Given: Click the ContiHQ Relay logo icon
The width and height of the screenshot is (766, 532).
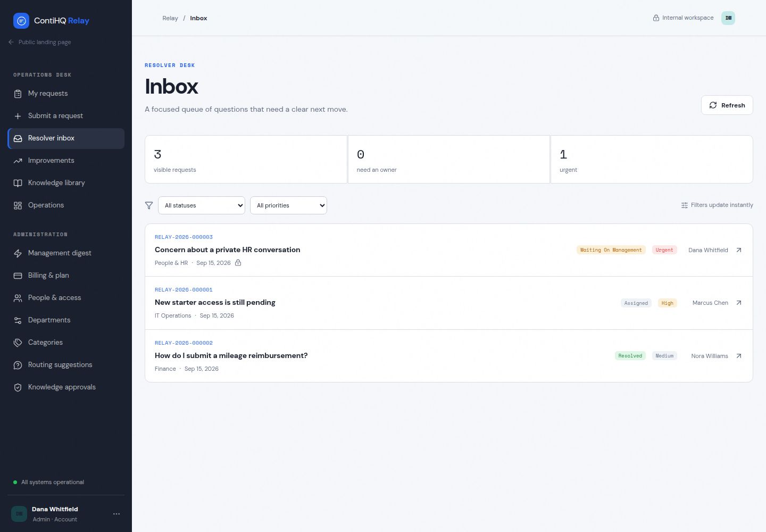Looking at the screenshot, I should (21, 21).
